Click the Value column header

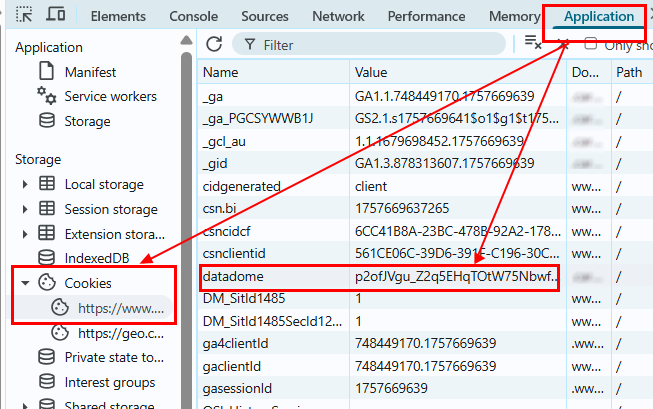pos(457,72)
